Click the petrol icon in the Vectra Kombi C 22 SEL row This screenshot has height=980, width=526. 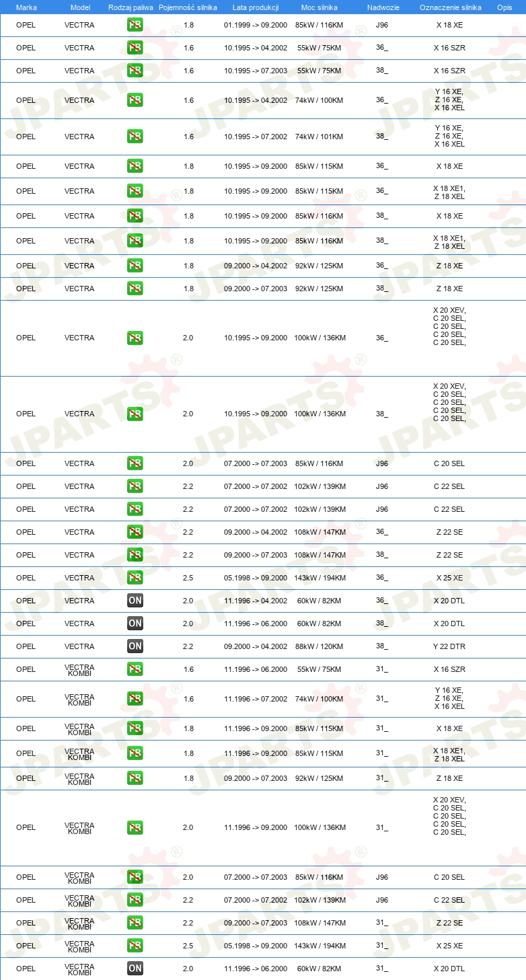pos(135,900)
